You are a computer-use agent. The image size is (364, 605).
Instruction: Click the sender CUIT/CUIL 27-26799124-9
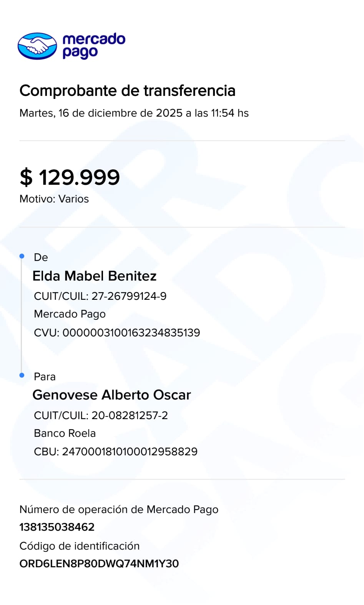[x=100, y=296]
